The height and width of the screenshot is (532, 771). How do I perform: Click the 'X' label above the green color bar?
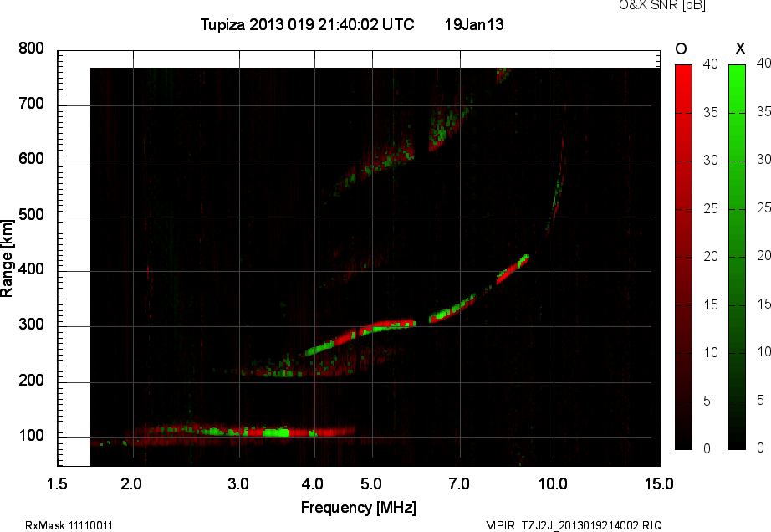click(740, 49)
